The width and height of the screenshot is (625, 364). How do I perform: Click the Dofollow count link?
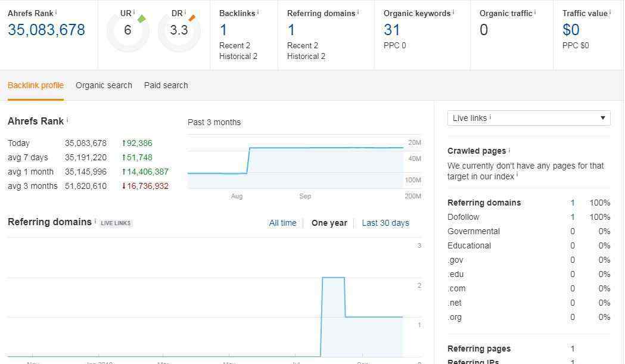tap(573, 217)
